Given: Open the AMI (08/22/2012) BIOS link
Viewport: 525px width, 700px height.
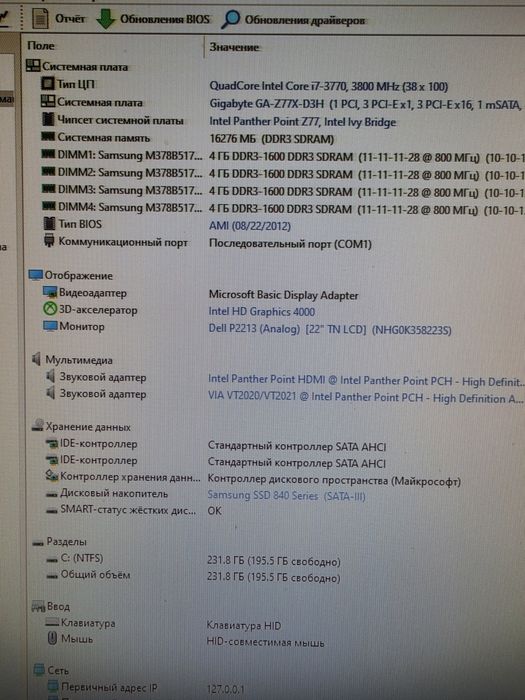Looking at the screenshot, I should pyautogui.click(x=250, y=226).
